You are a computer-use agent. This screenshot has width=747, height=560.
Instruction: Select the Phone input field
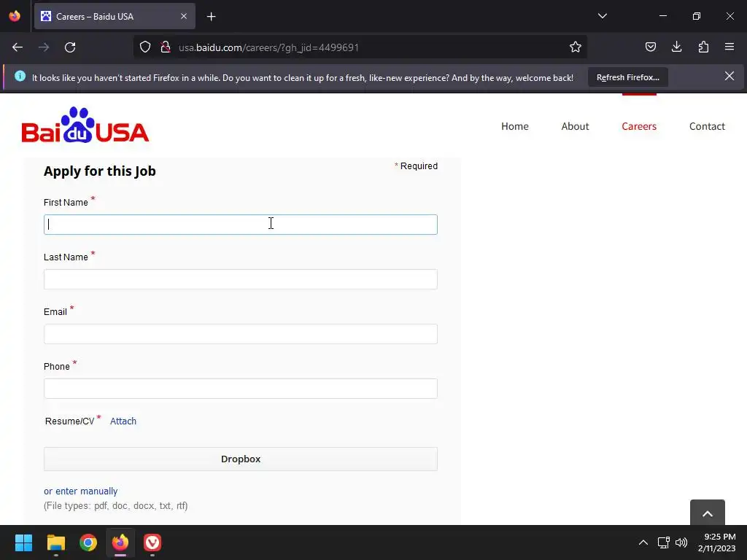(x=241, y=389)
